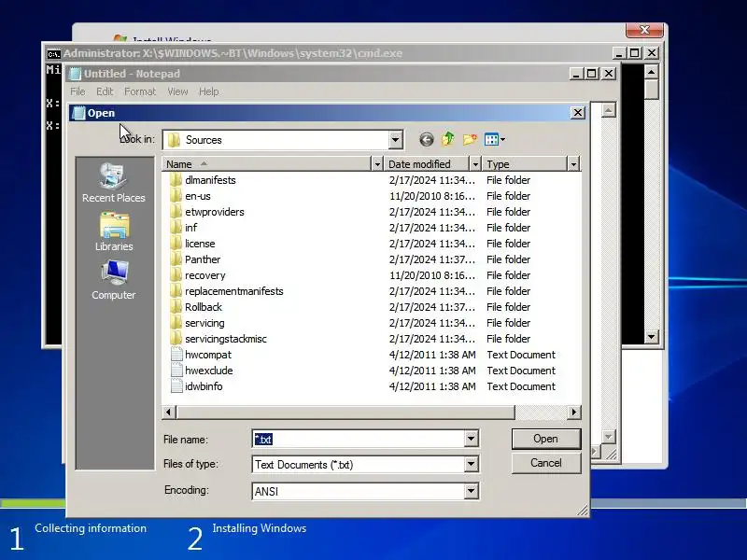Image resolution: width=747 pixels, height=560 pixels.
Task: Select the dlmanifests folder icon
Action: (176, 180)
